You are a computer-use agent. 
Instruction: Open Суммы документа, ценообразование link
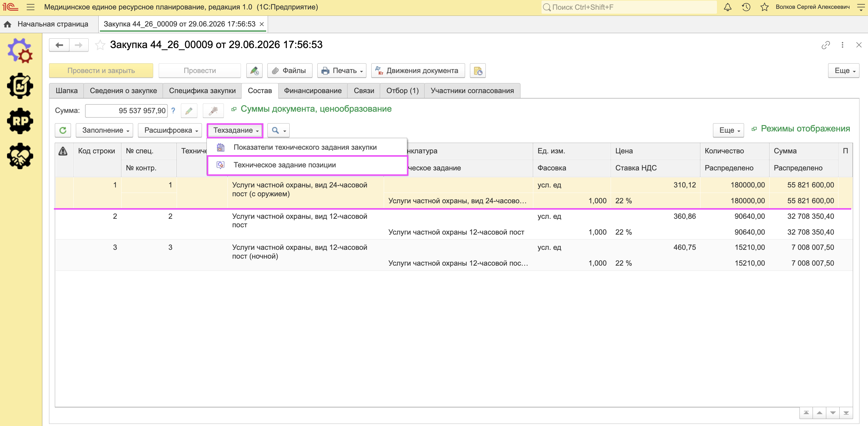tap(316, 109)
